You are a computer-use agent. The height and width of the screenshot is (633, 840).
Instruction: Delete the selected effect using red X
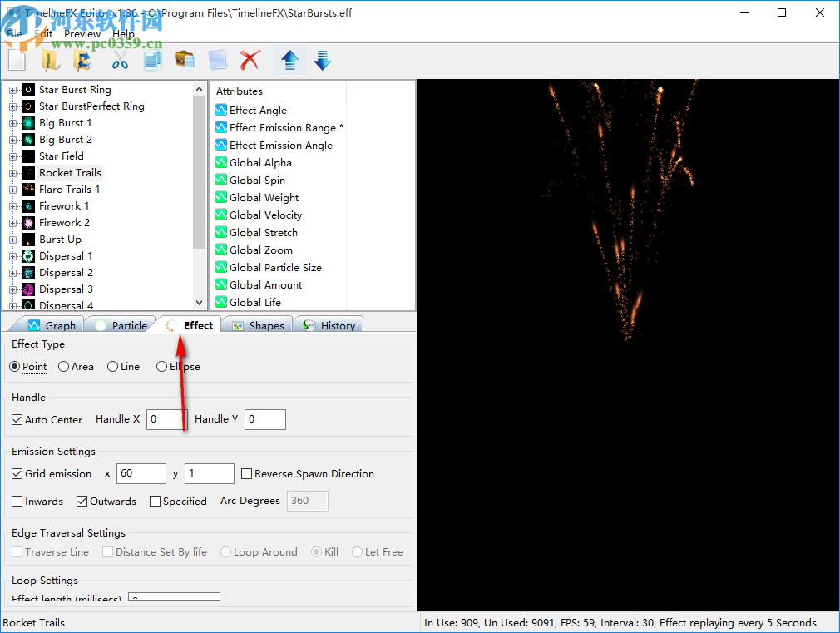248,59
